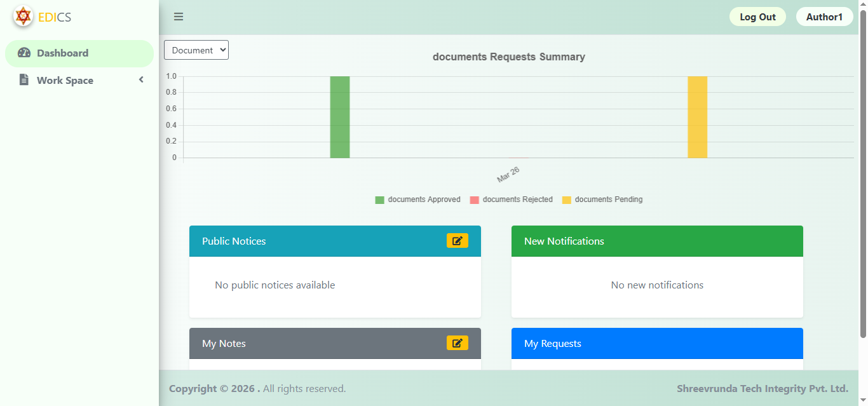The image size is (868, 406).
Task: Open the Dashboard menu item
Action: (62, 53)
